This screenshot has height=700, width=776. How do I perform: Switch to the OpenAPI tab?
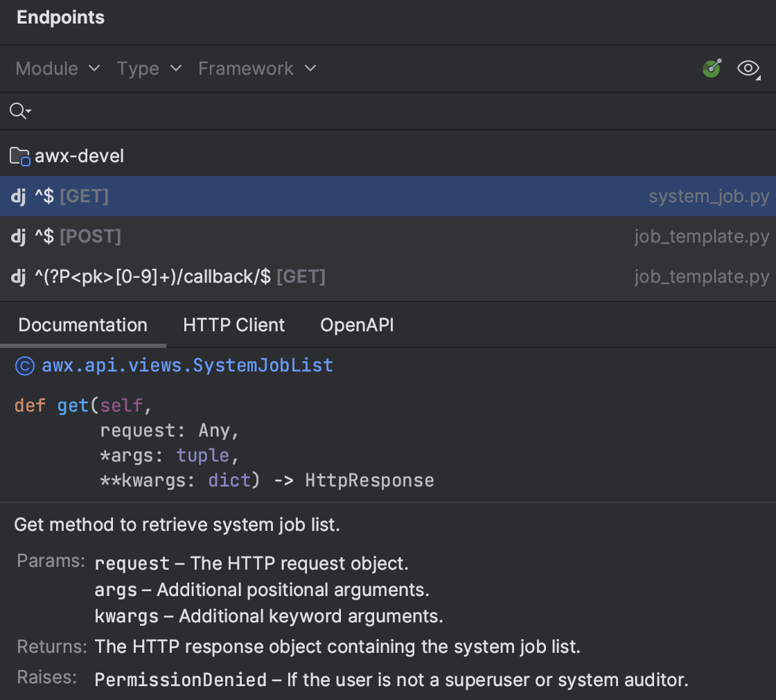click(357, 325)
